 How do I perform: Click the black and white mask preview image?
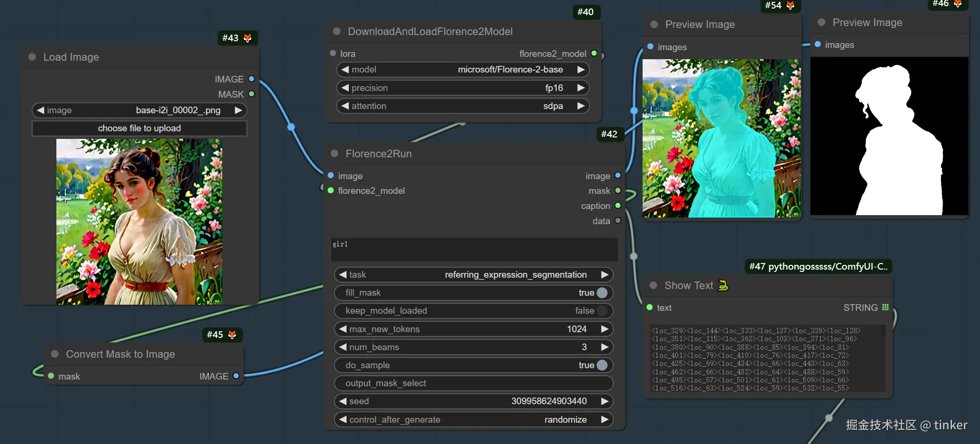point(889,136)
